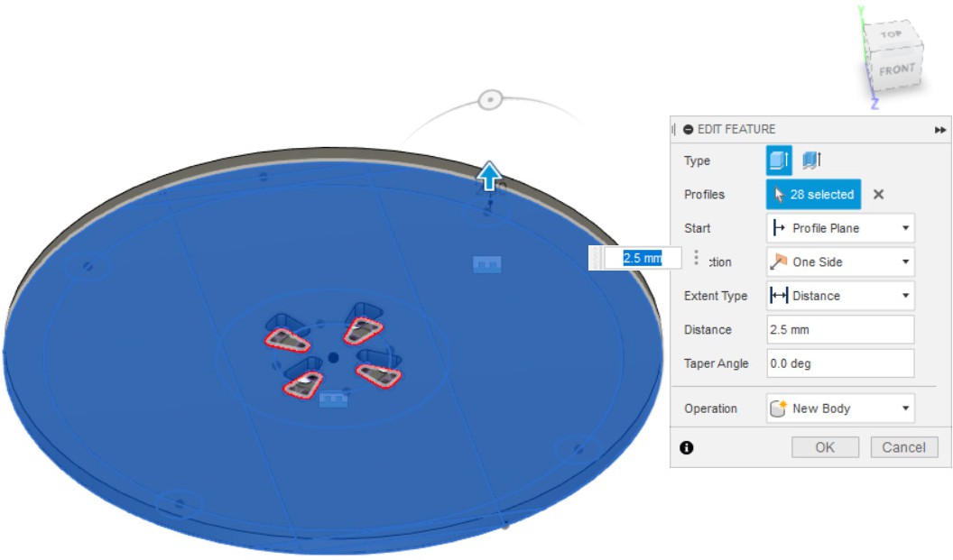Open the Operation dropdown showing New Body
953x560 pixels.
tap(839, 409)
